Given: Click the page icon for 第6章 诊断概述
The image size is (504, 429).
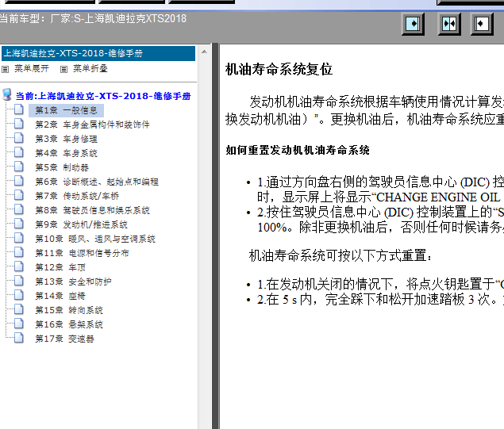Looking at the screenshot, I should coord(19,181).
